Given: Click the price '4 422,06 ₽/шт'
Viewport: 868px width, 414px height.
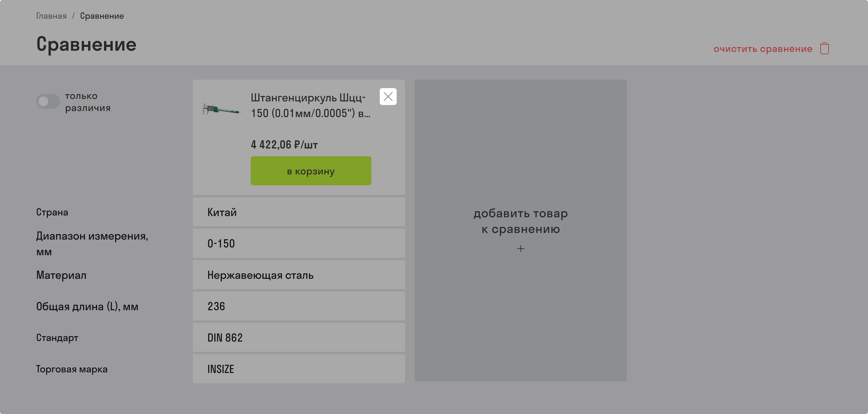Looking at the screenshot, I should coord(284,145).
